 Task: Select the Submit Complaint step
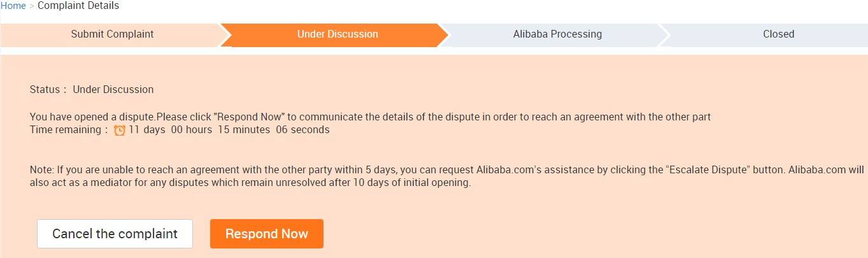point(112,34)
